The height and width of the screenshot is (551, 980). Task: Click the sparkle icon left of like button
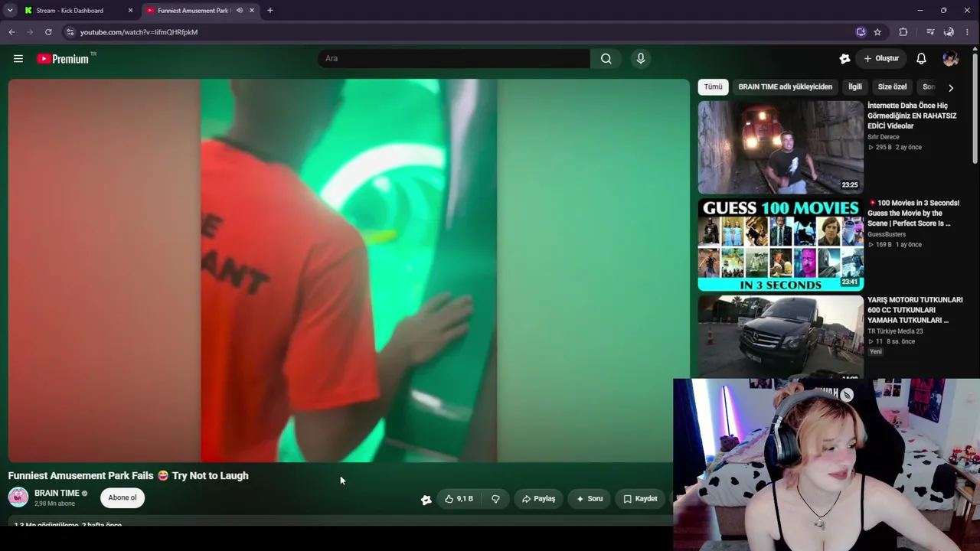426,500
